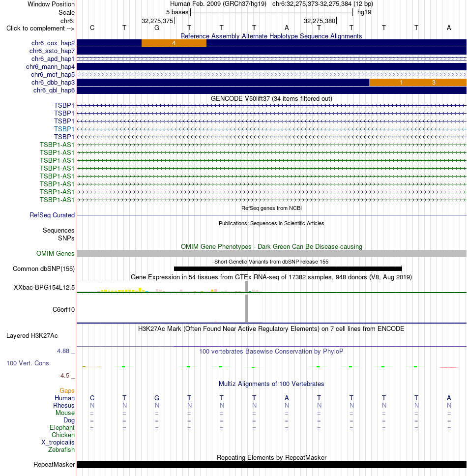The height and width of the screenshot is (476, 467).
Task: Click base C in the complement sequence row
Action: (92, 28)
